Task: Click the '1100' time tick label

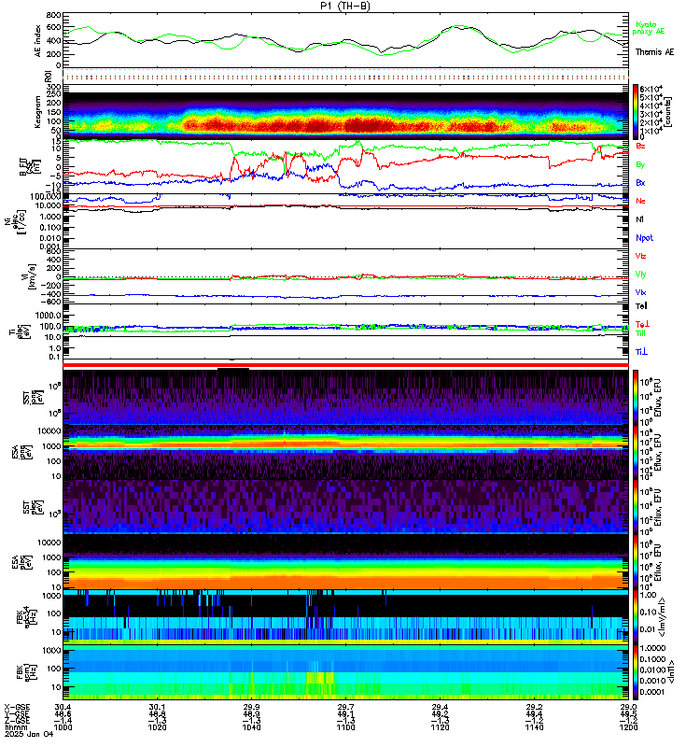Action: [x=345, y=727]
